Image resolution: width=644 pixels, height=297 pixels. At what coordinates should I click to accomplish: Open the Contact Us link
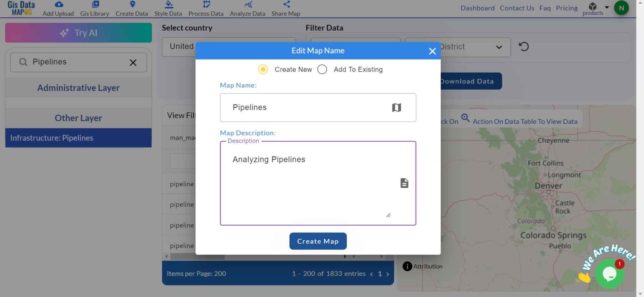pos(517,8)
